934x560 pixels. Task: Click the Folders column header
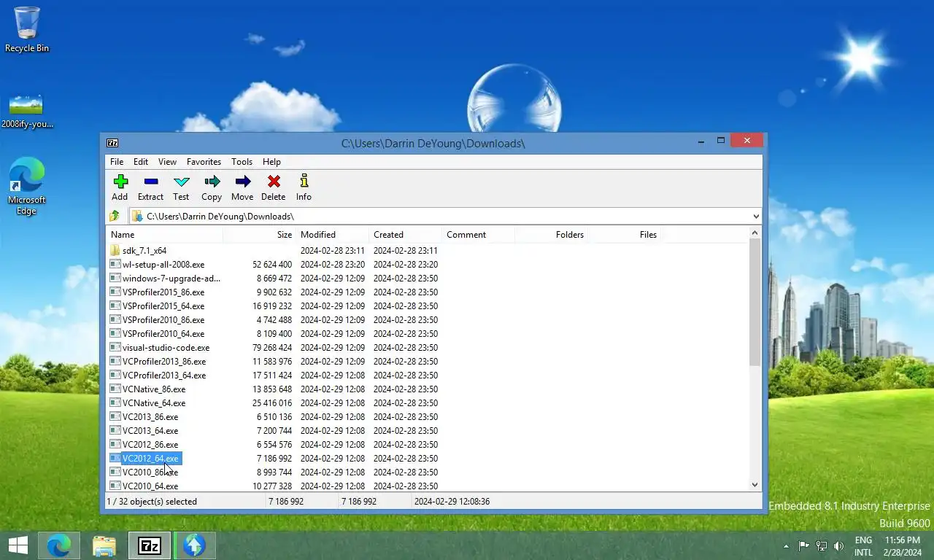[x=551, y=235]
